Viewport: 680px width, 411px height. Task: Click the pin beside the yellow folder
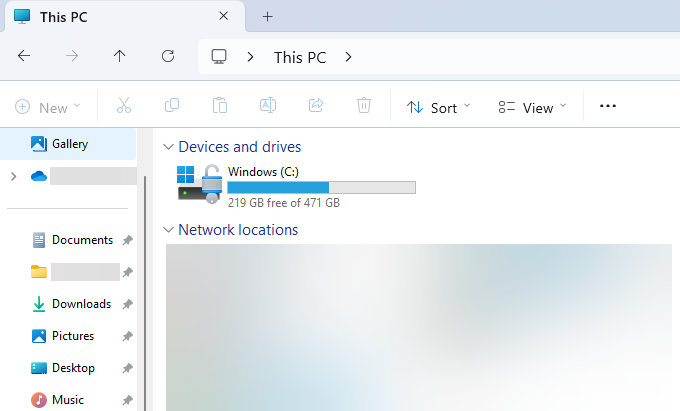[x=127, y=272]
